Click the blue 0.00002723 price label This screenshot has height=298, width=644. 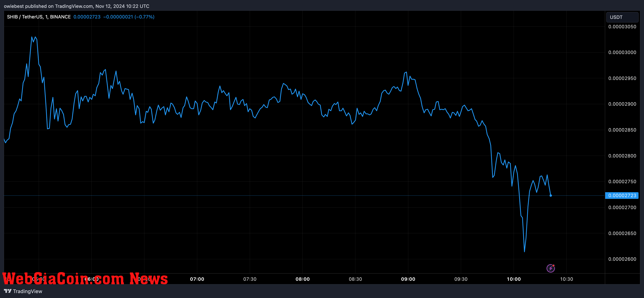[x=622, y=195]
